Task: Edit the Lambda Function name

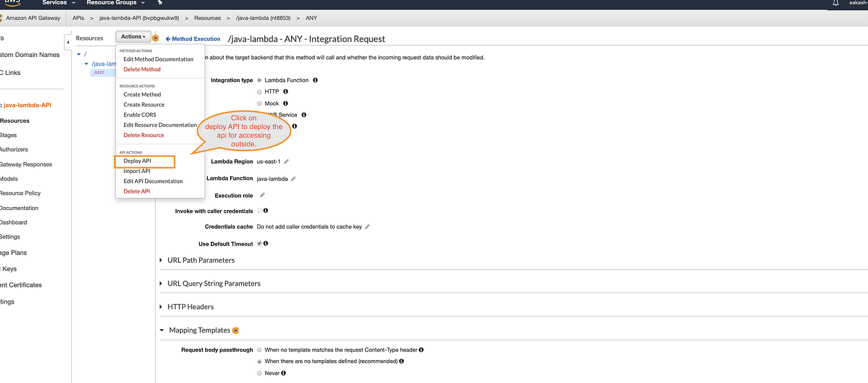Action: [294, 177]
